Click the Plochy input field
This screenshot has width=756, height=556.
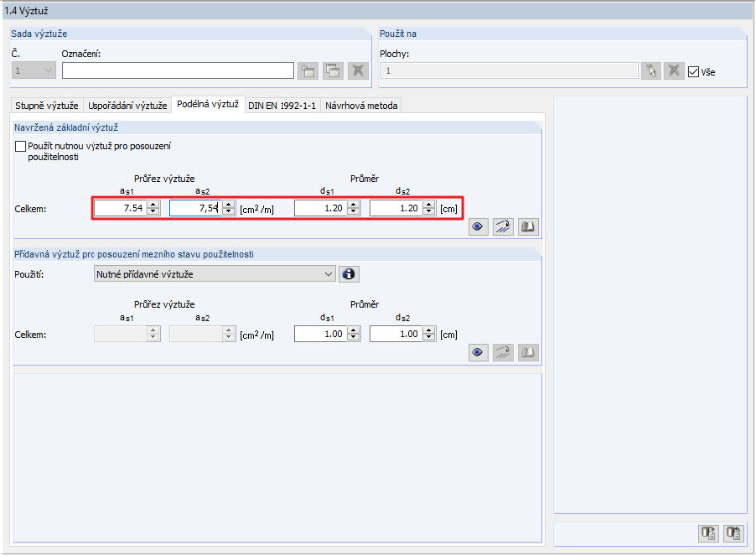509,71
